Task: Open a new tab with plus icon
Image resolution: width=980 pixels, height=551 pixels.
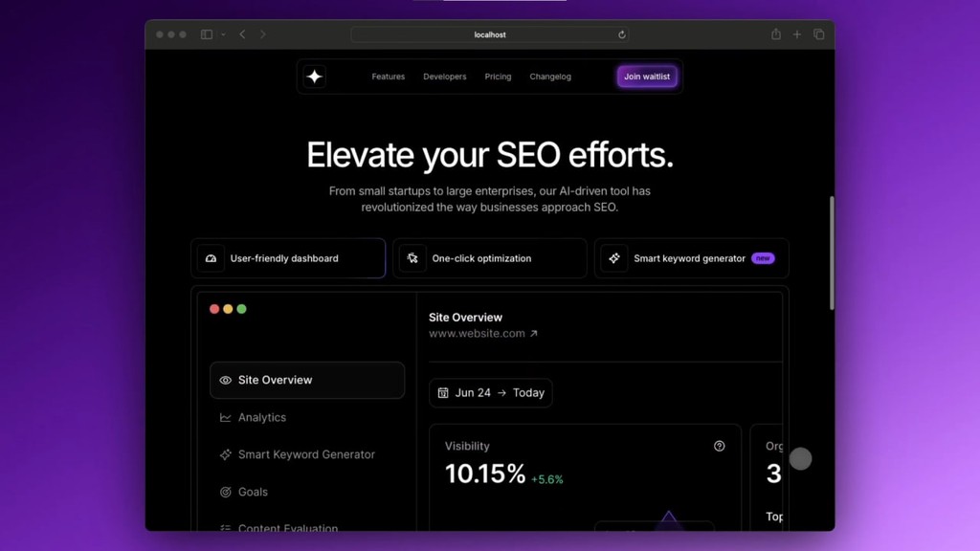Action: pos(797,34)
